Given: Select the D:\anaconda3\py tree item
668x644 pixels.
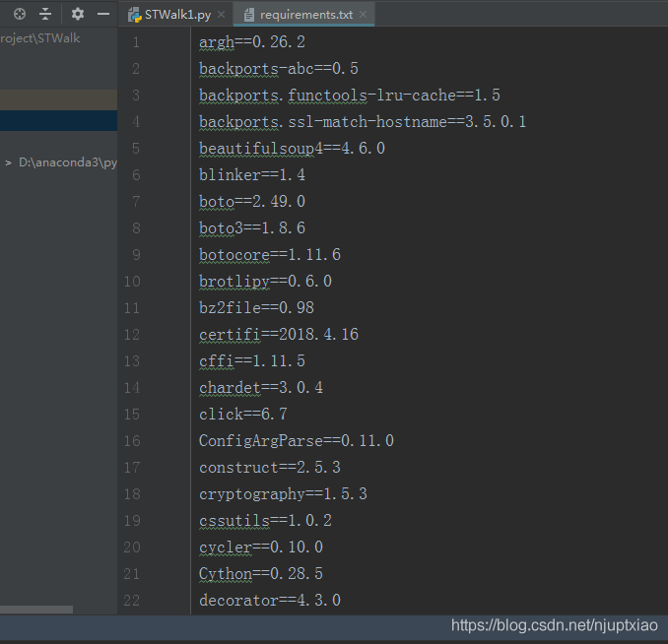Looking at the screenshot, I should (x=68, y=162).
